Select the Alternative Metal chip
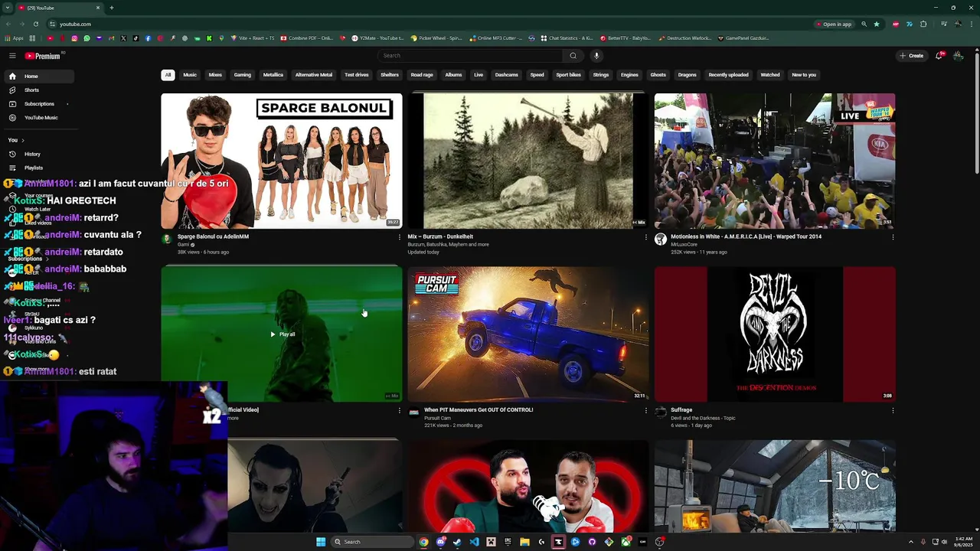The height and width of the screenshot is (551, 980). point(314,75)
